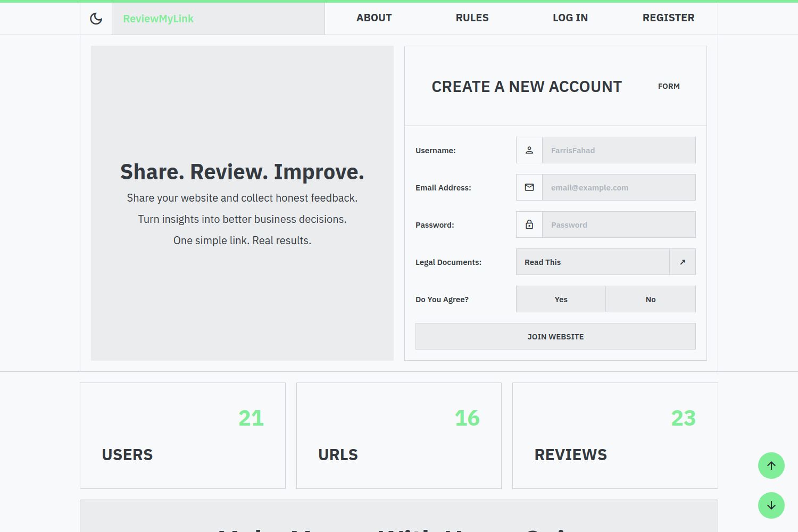This screenshot has width=798, height=532.
Task: Choose Yes for Do You Agree
Action: [561, 299]
